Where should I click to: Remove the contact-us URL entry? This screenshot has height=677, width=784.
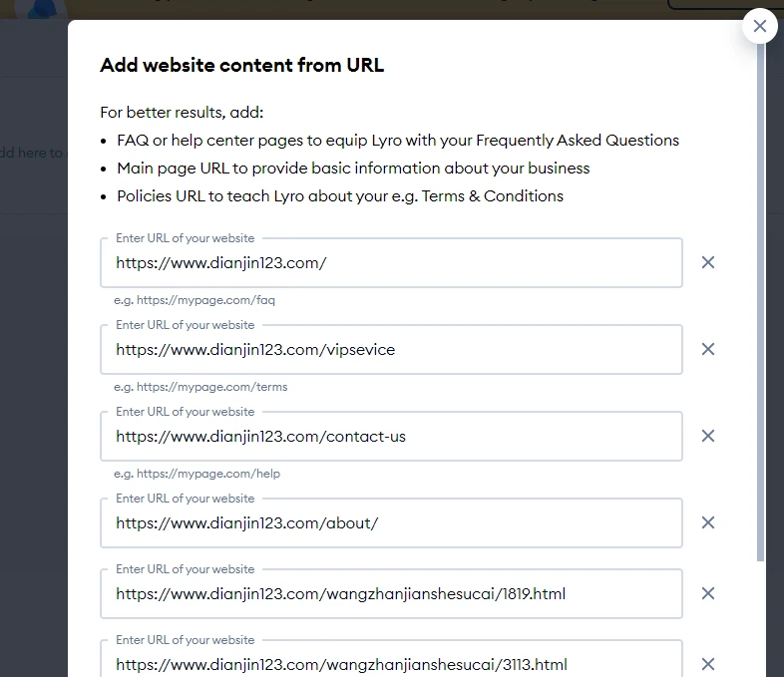coord(708,436)
